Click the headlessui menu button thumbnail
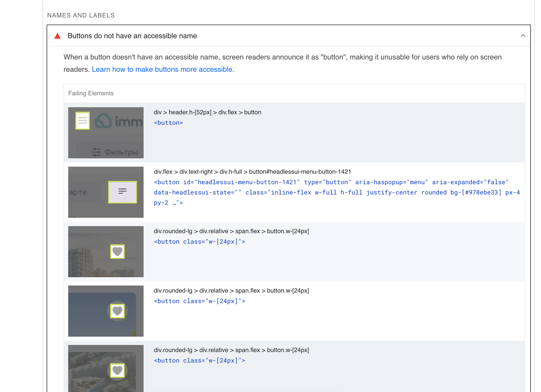The image size is (541, 392). 106,192
